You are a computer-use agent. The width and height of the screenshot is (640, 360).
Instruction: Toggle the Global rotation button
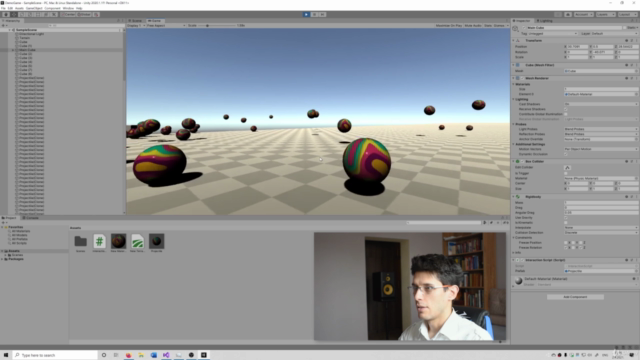pos(84,14)
